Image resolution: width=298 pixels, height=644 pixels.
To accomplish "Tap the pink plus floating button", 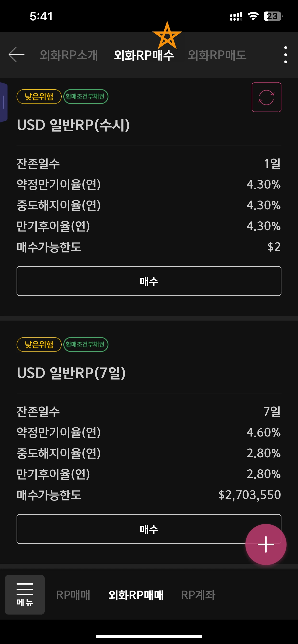I will click(x=266, y=544).
